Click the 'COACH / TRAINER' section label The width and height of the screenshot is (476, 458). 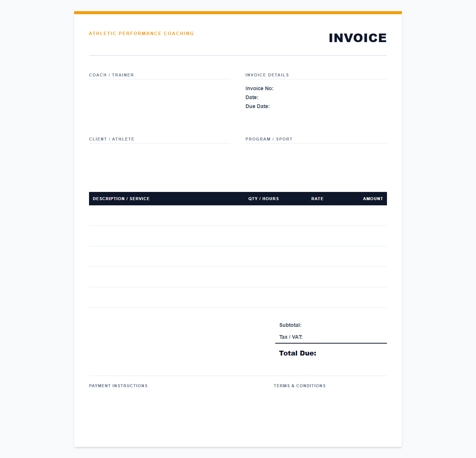(111, 75)
